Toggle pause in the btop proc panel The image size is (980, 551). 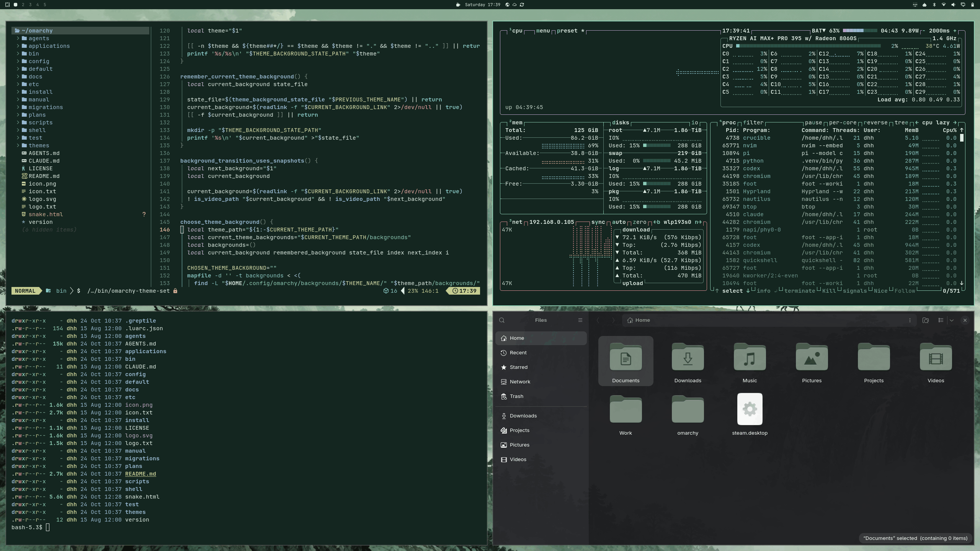point(813,122)
